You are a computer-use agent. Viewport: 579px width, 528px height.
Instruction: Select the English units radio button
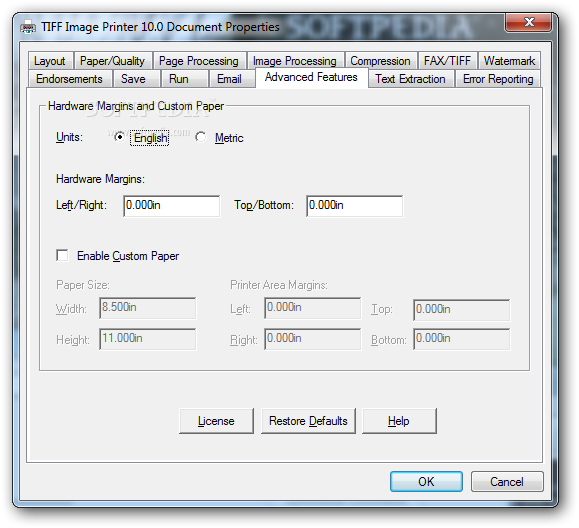(x=119, y=137)
